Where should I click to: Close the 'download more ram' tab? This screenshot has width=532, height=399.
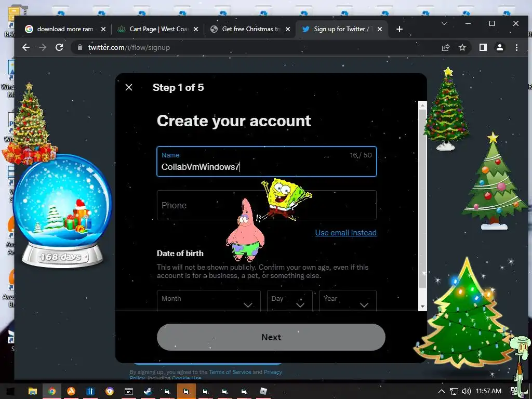tap(103, 29)
